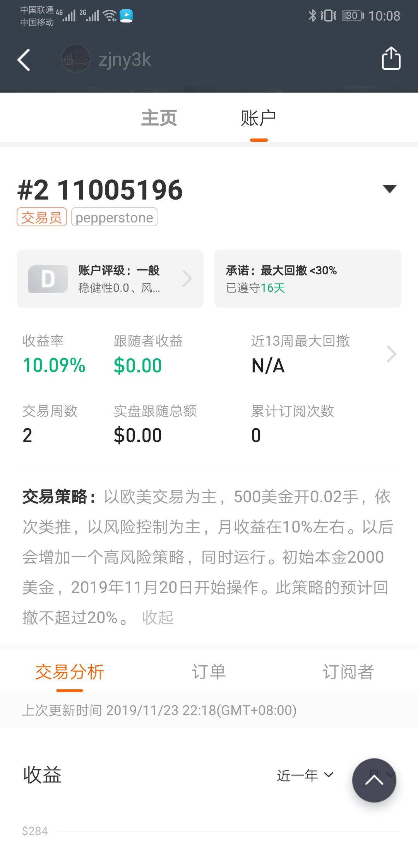This screenshot has width=418, height=868.
Task: Tap the scroll-to-top floating button
Action: click(x=374, y=780)
